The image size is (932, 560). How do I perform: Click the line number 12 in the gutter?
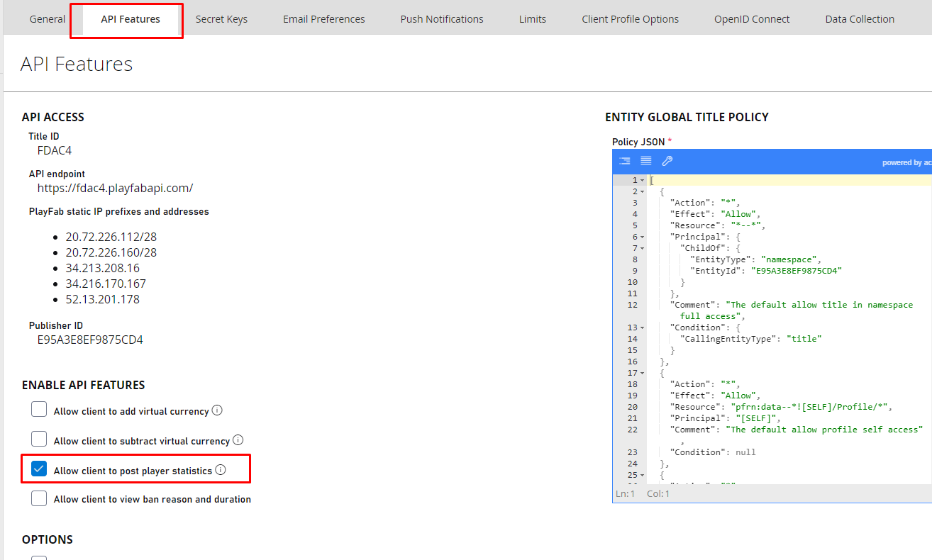(633, 305)
